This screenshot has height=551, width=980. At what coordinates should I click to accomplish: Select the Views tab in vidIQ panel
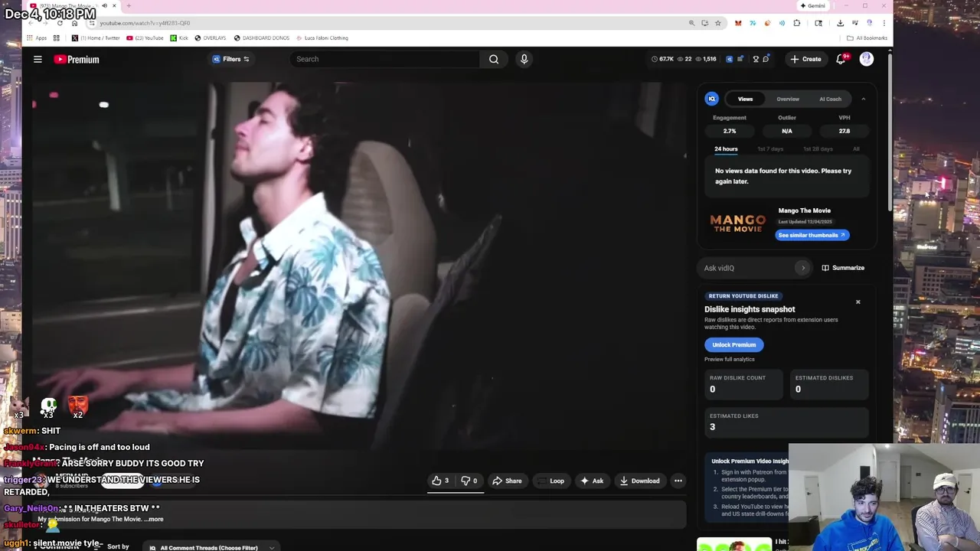tap(745, 99)
